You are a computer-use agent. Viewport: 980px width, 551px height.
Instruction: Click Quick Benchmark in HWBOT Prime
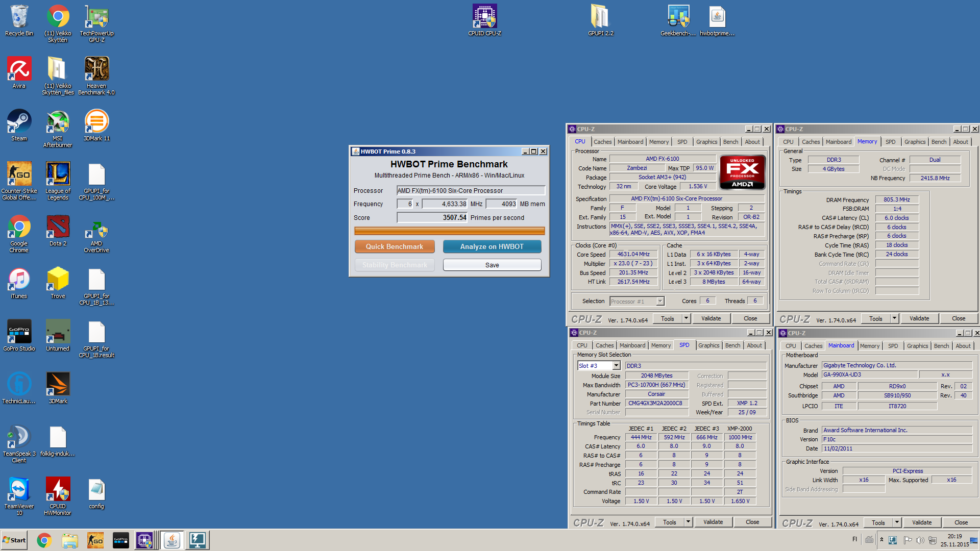coord(395,246)
